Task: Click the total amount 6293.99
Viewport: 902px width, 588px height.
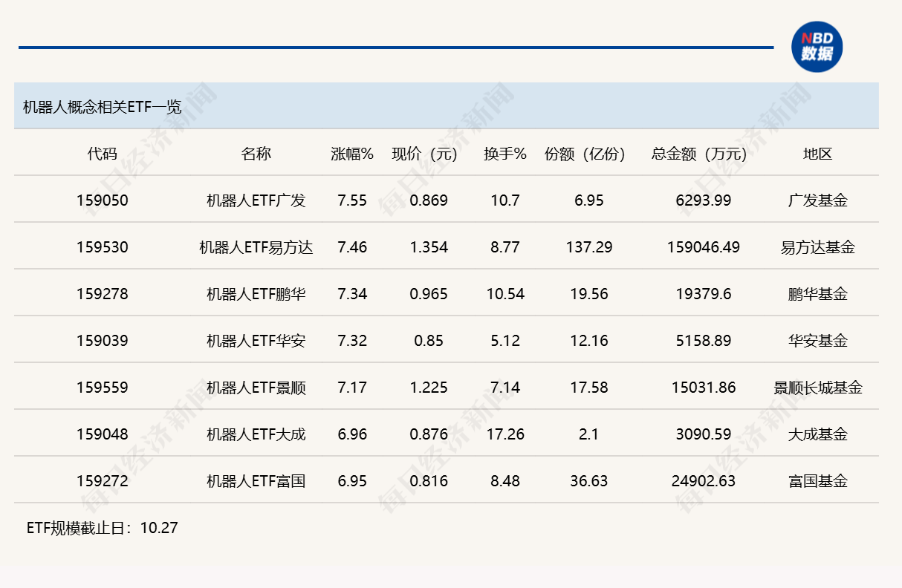Action: pyautogui.click(x=704, y=200)
